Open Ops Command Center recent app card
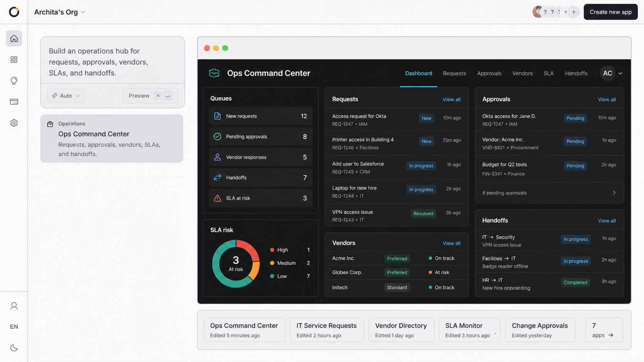 tap(244, 330)
